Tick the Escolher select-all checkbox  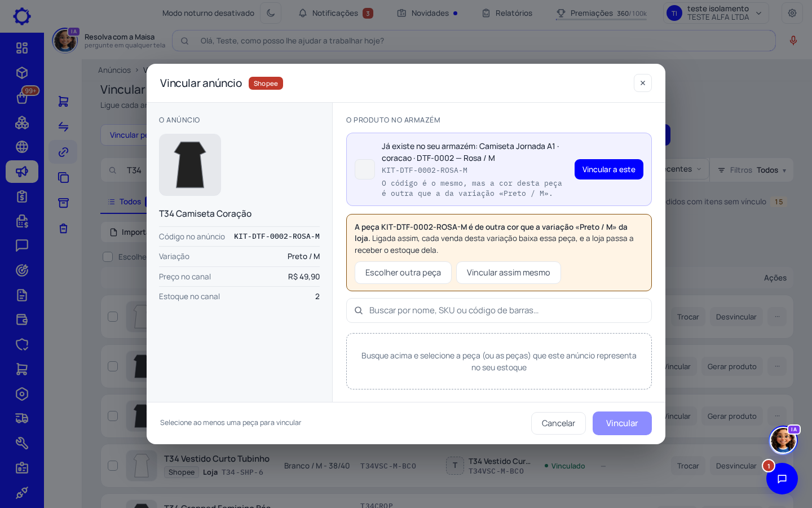pyautogui.click(x=108, y=257)
